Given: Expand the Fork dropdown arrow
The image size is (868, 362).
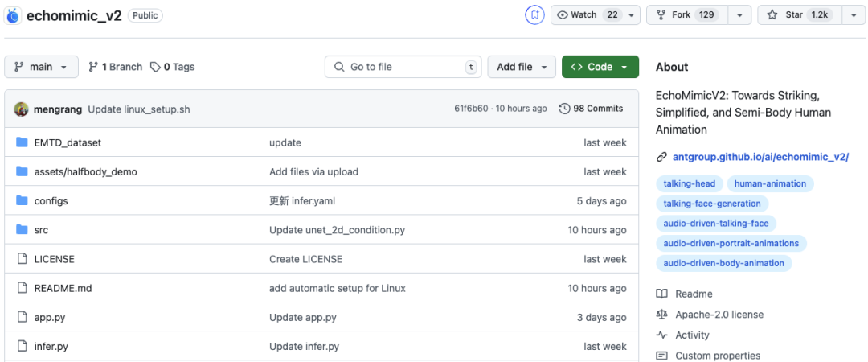Looking at the screenshot, I should click(739, 14).
